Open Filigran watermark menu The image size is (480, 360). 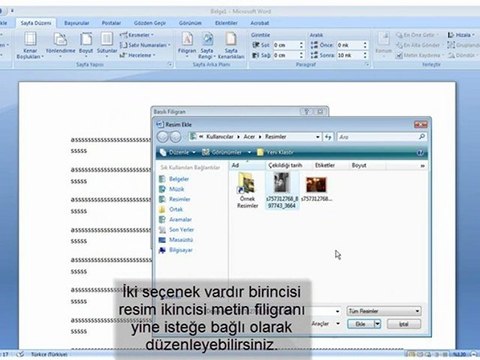click(x=187, y=44)
